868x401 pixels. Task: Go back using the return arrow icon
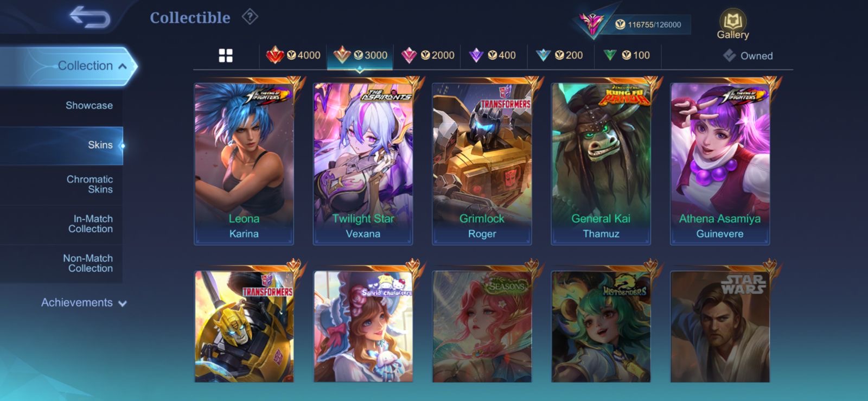point(90,17)
